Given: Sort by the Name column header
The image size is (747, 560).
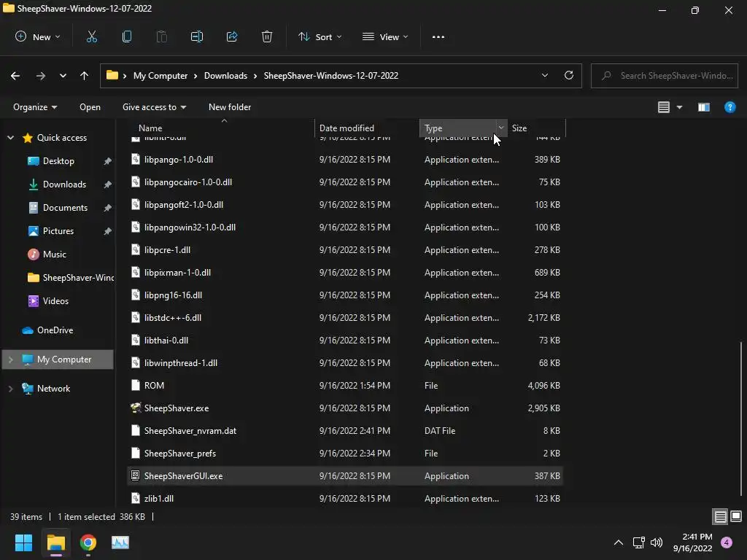Looking at the screenshot, I should tap(222, 128).
